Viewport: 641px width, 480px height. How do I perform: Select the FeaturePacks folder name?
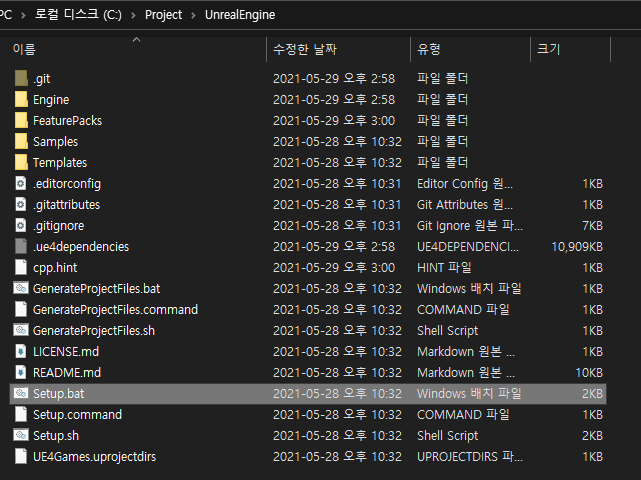[x=67, y=121]
